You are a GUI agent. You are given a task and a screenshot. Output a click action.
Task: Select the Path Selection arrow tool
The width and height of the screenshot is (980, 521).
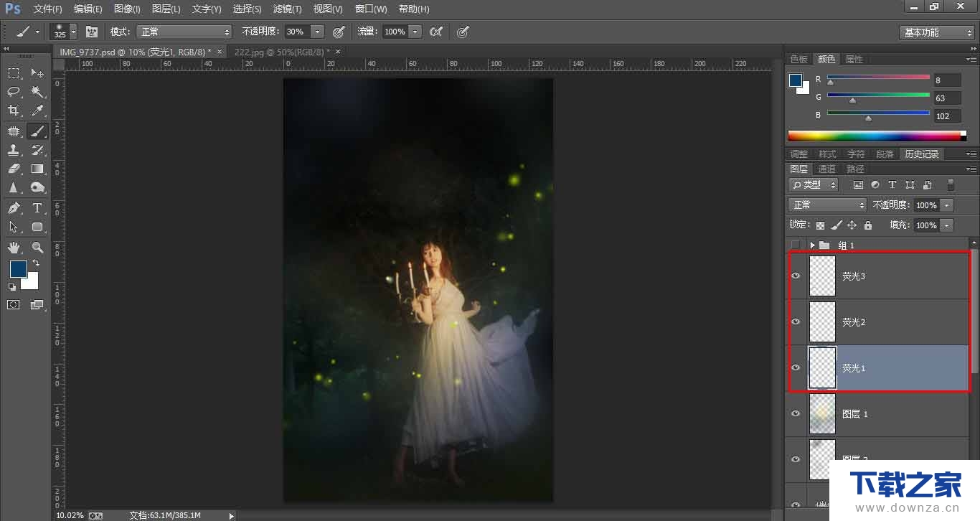14,227
